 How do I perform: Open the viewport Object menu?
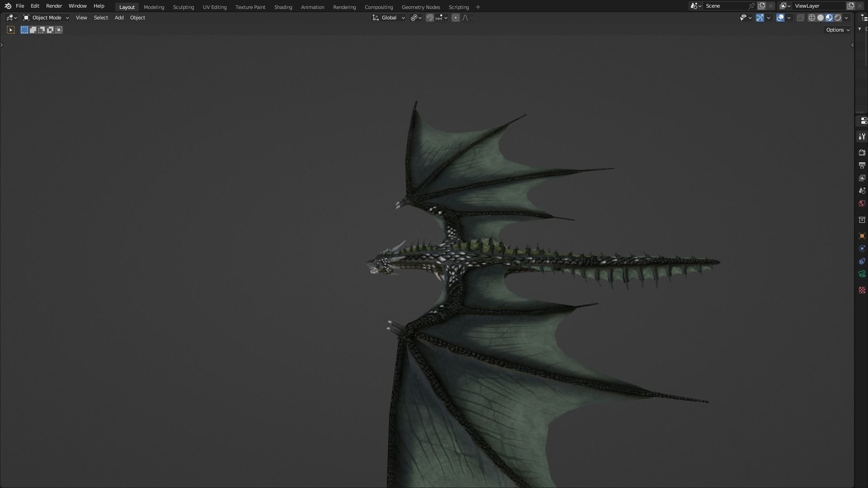[137, 18]
